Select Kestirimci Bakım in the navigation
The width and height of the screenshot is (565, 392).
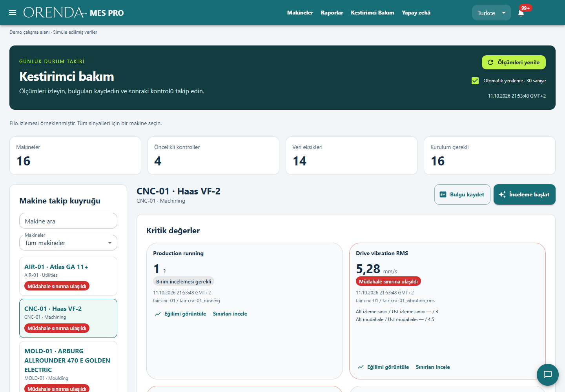click(372, 13)
